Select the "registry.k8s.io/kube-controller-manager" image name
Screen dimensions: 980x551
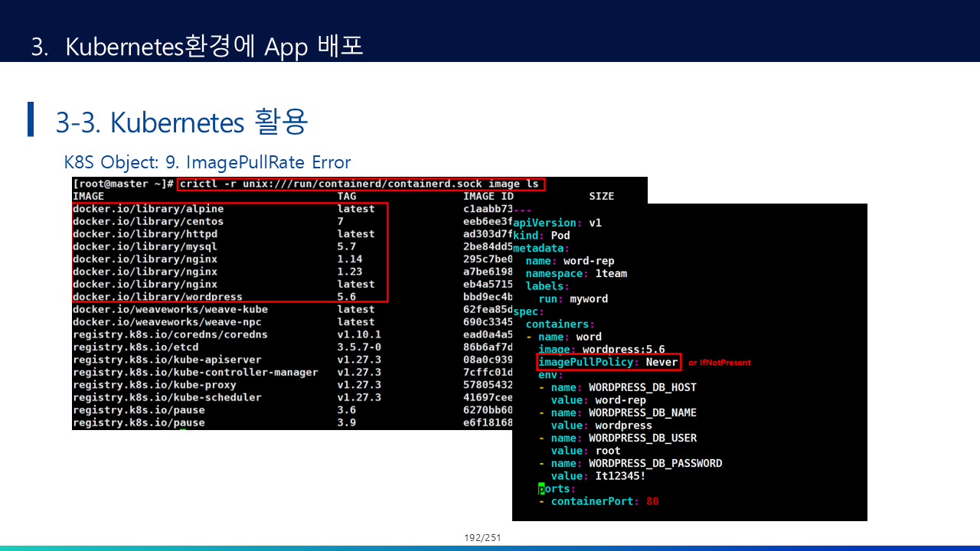point(195,373)
